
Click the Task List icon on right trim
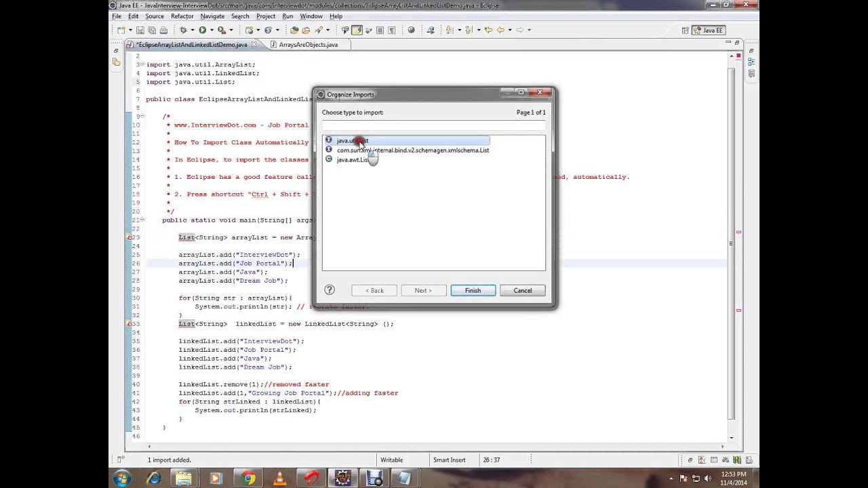[x=751, y=74]
